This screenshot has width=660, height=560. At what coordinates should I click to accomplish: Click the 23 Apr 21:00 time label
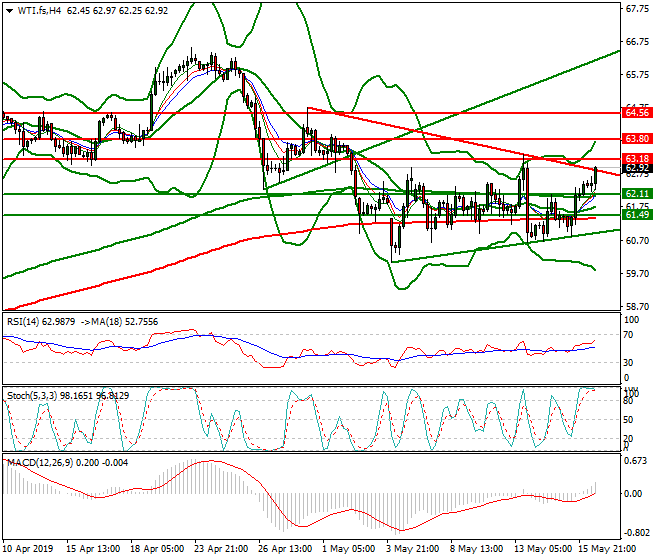(x=221, y=549)
